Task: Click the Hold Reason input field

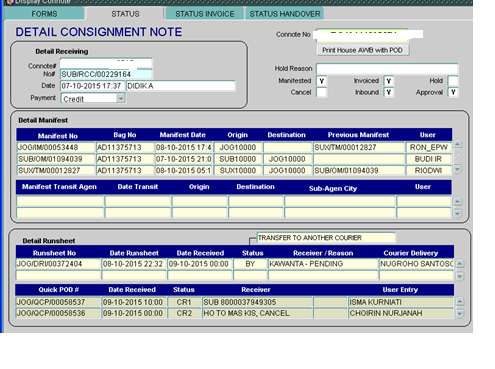Action: tap(387, 69)
